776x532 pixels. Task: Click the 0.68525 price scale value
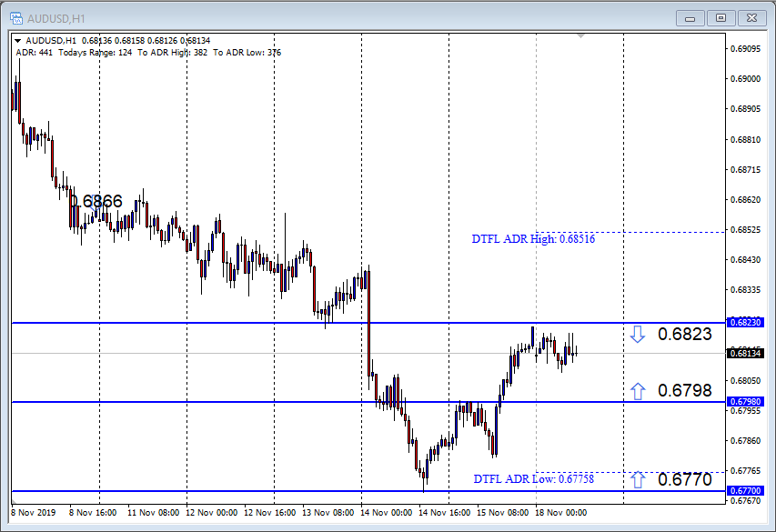pyautogui.click(x=745, y=230)
